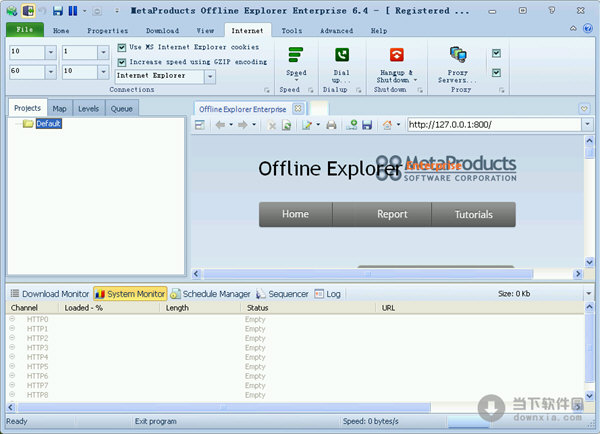This screenshot has height=434, width=600.
Task: Collapse the ribbon with the up arrow
Action: (573, 28)
